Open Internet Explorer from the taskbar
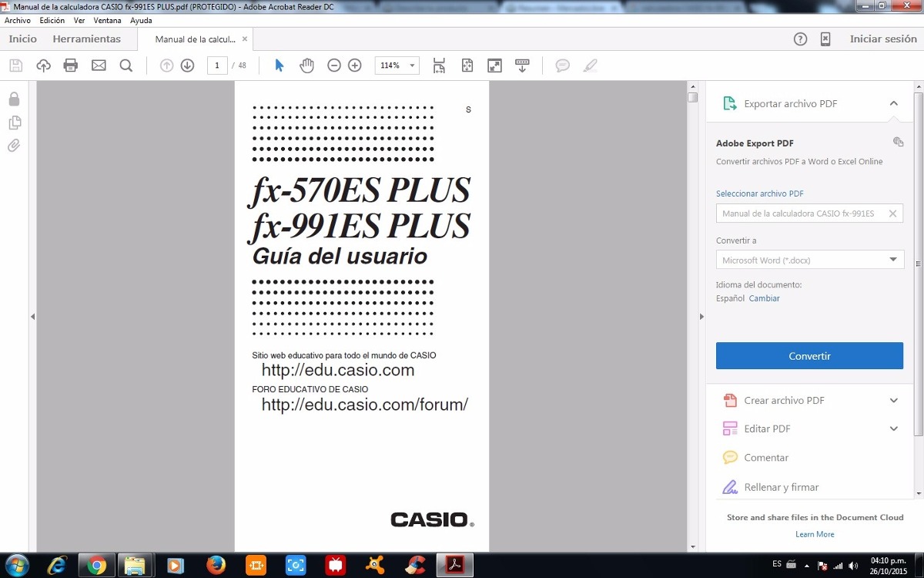The image size is (924, 578). [57, 566]
